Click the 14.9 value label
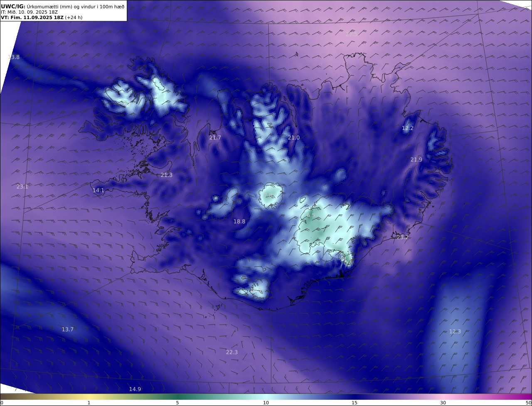The width and height of the screenshot is (532, 406). click(135, 389)
